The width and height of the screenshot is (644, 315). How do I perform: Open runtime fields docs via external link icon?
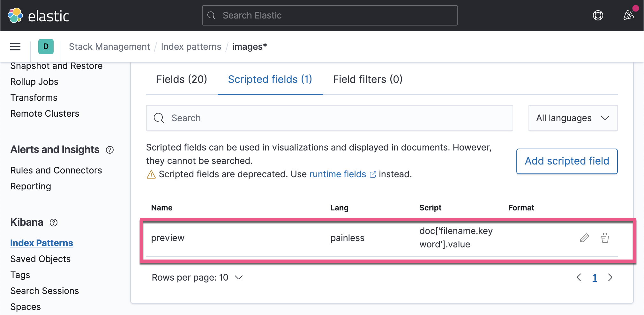pos(373,174)
